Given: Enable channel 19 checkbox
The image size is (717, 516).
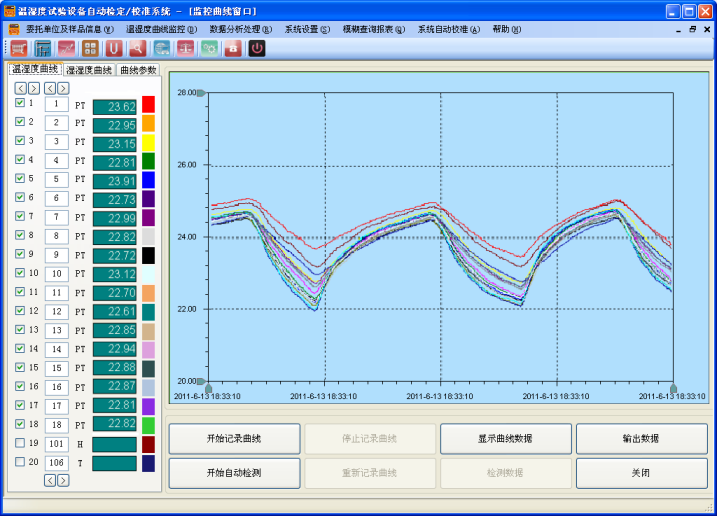Looking at the screenshot, I should click(x=20, y=442).
